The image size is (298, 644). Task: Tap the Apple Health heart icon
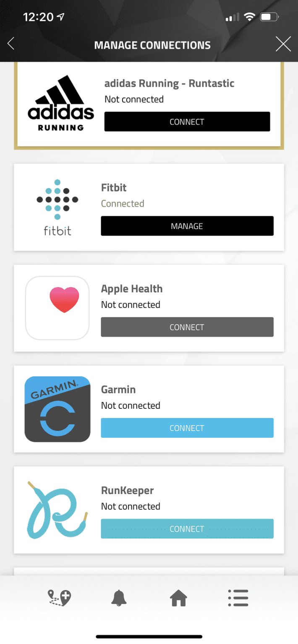pos(64,299)
